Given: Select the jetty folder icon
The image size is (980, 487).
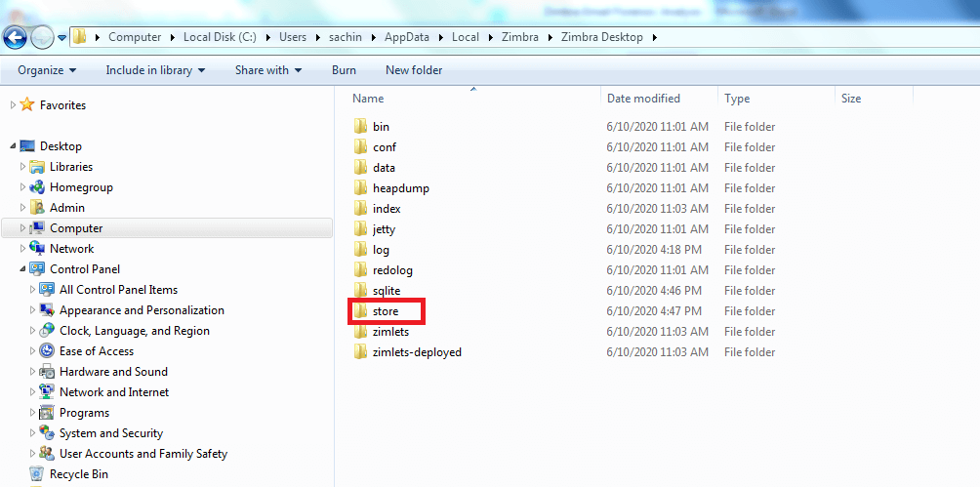Looking at the screenshot, I should (x=360, y=228).
